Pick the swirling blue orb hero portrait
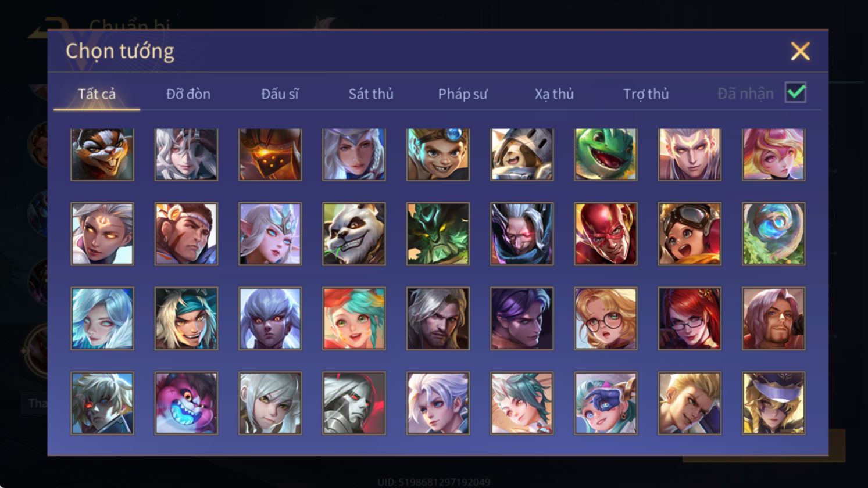The image size is (868, 488). pyautogui.click(x=774, y=234)
